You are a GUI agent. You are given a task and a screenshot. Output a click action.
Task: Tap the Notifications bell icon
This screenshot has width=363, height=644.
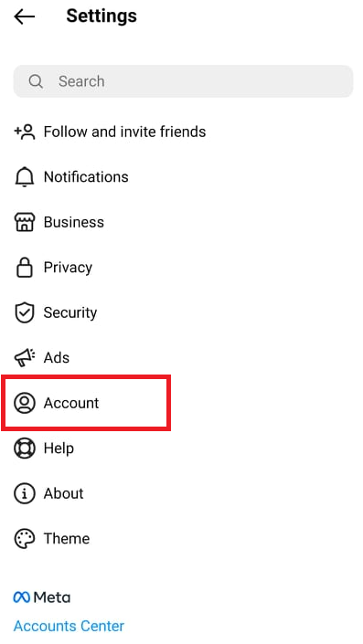[x=25, y=177]
